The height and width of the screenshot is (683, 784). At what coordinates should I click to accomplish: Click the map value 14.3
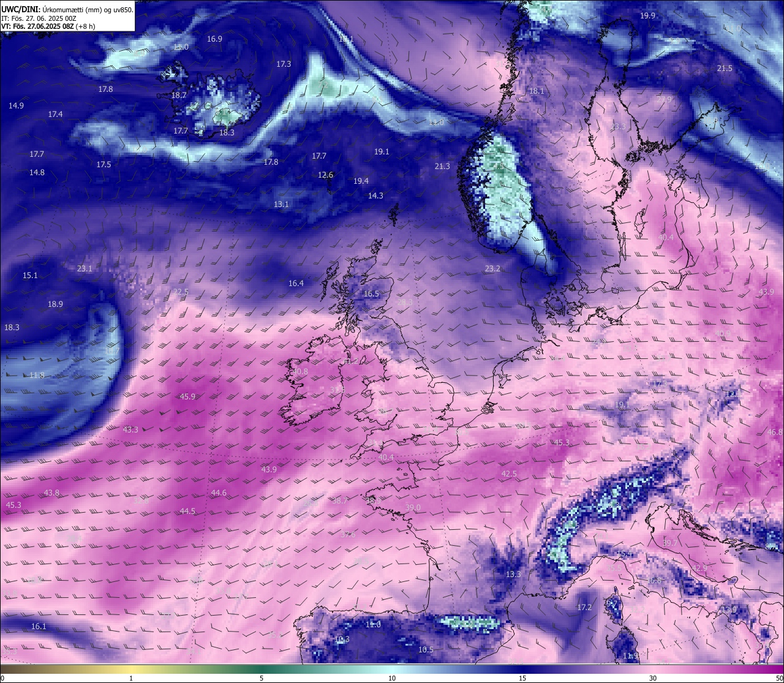[x=375, y=196]
